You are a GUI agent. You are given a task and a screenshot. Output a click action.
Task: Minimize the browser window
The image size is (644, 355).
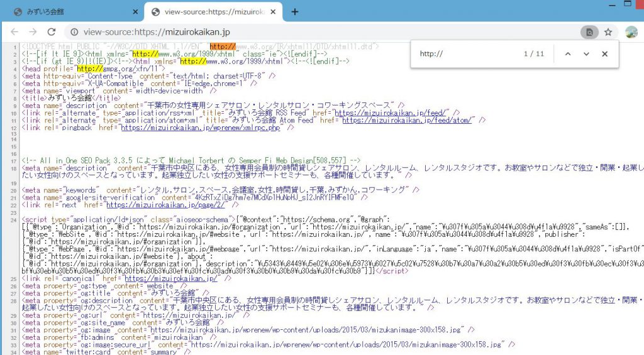(x=612, y=5)
